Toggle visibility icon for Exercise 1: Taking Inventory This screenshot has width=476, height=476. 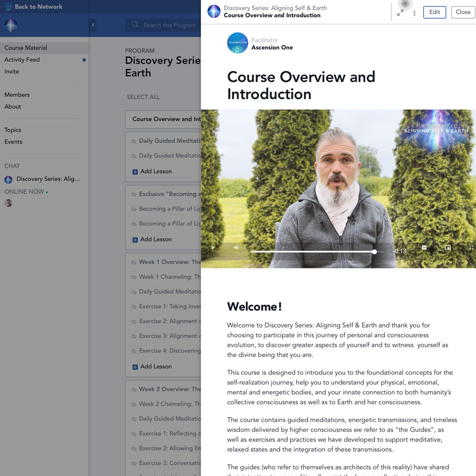click(133, 307)
